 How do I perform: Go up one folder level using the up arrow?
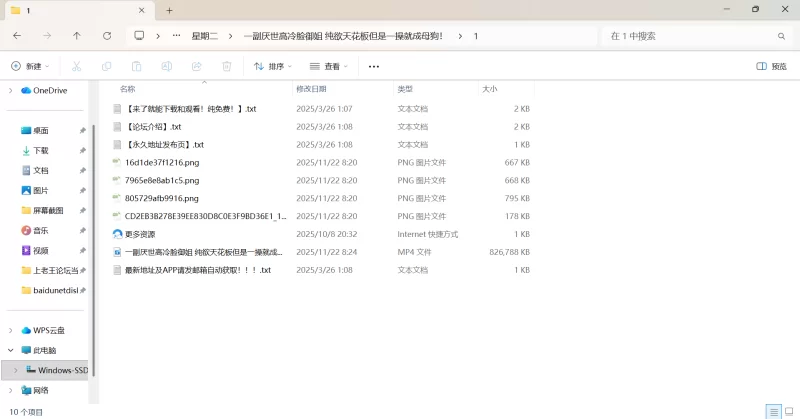[x=77, y=35]
